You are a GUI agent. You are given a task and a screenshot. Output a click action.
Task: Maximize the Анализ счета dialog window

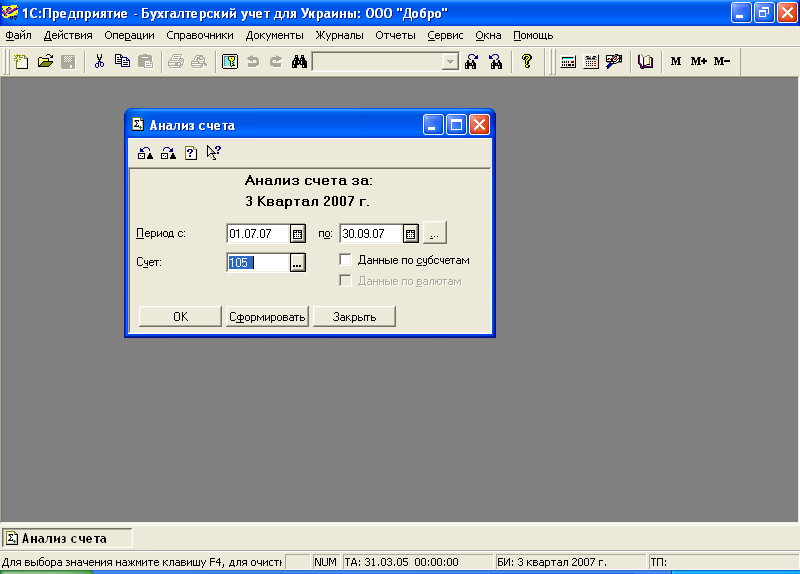tap(456, 124)
